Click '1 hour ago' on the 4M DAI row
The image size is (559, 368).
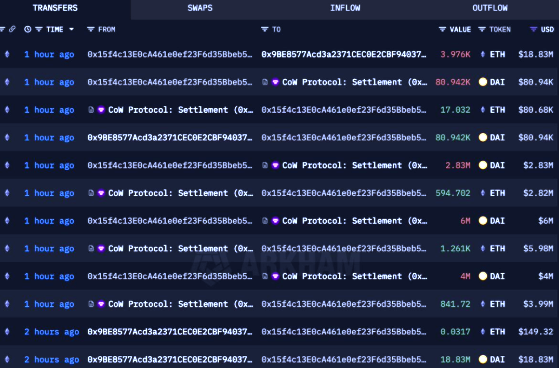[49, 276]
